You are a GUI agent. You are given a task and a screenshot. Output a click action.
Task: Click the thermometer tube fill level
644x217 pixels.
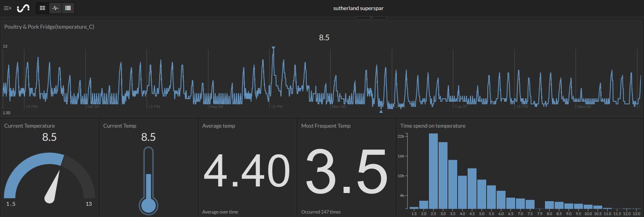pos(149,186)
